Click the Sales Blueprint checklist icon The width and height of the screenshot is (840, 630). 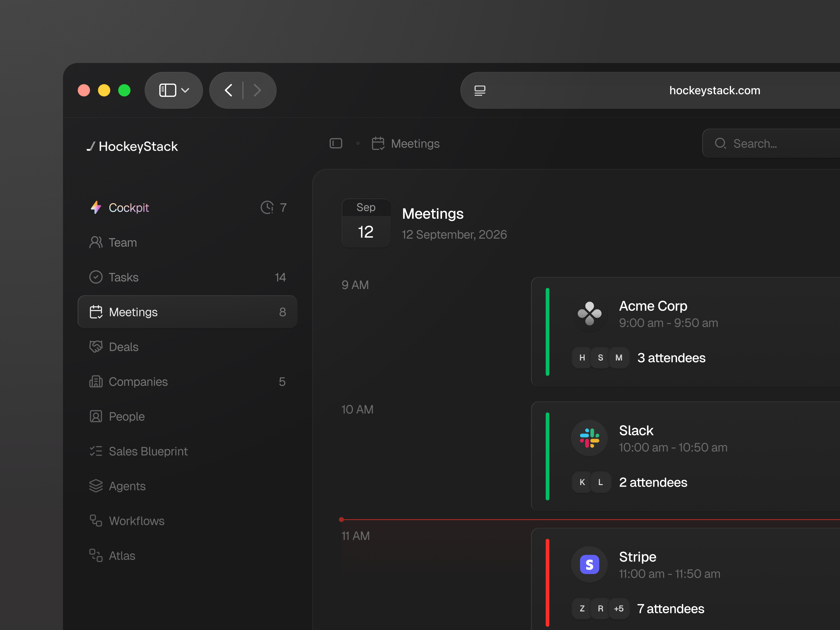(x=96, y=451)
